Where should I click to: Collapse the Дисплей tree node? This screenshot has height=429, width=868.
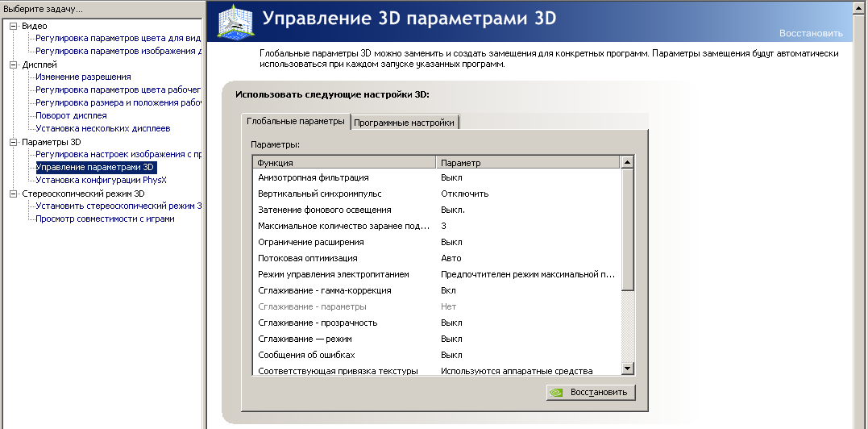point(14,65)
